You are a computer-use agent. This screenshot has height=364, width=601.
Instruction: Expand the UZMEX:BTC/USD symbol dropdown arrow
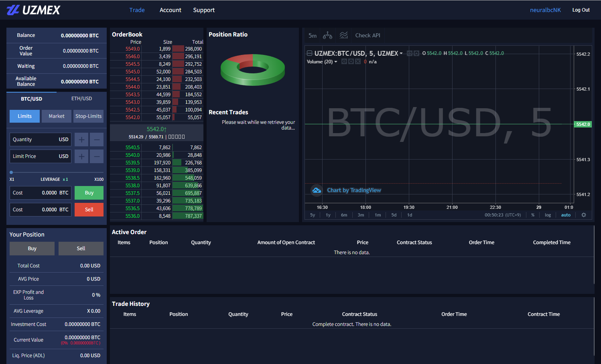point(401,53)
